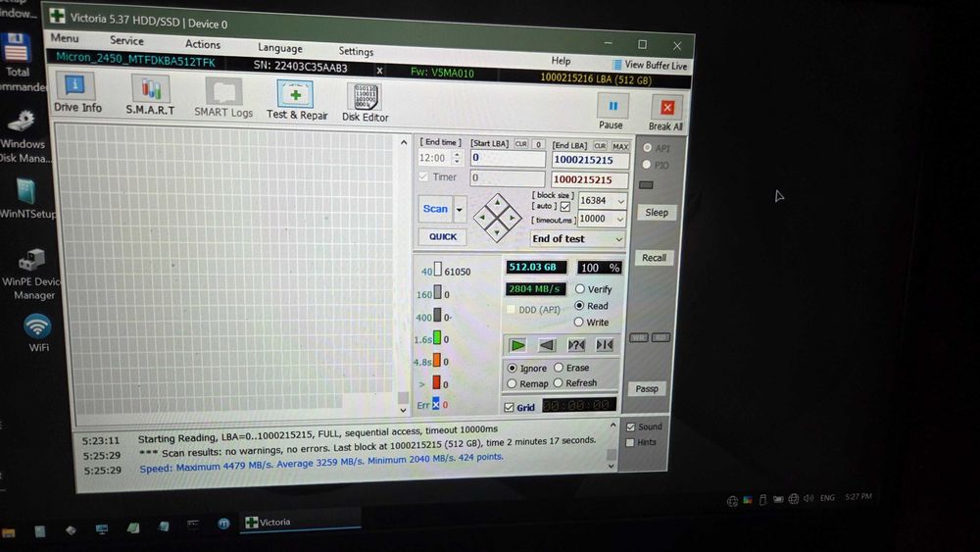Open the Actions menu
The width and height of the screenshot is (980, 552).
pyautogui.click(x=203, y=44)
